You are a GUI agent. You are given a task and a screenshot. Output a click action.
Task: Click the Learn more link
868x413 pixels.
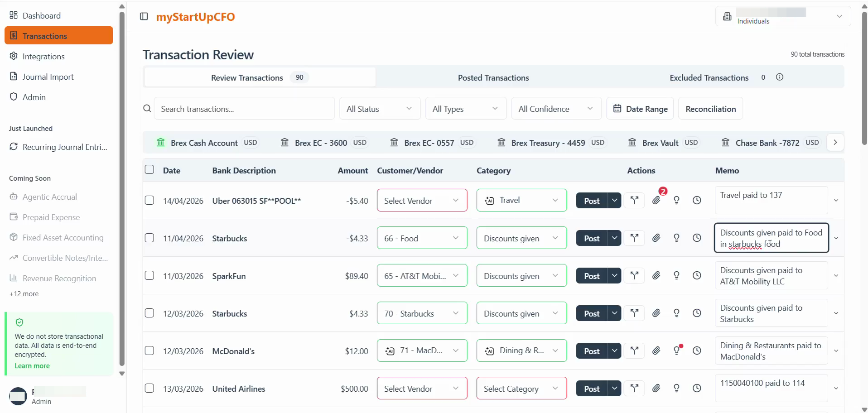pos(32,365)
